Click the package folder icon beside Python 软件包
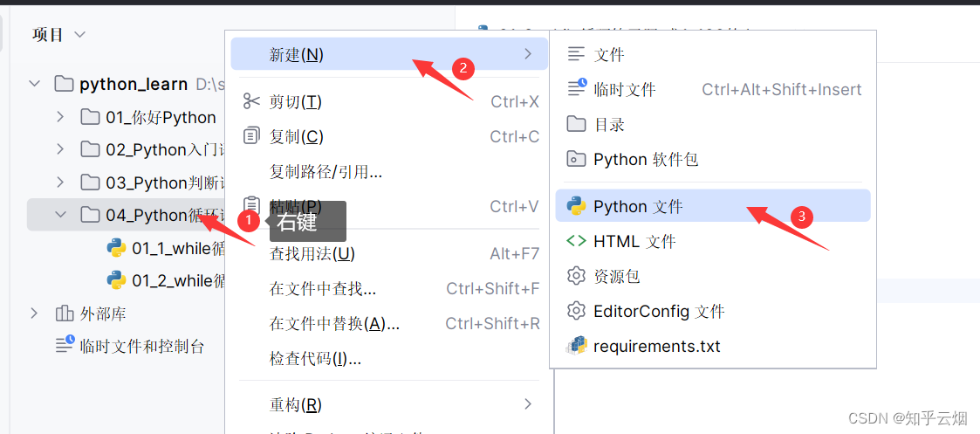 point(576,159)
